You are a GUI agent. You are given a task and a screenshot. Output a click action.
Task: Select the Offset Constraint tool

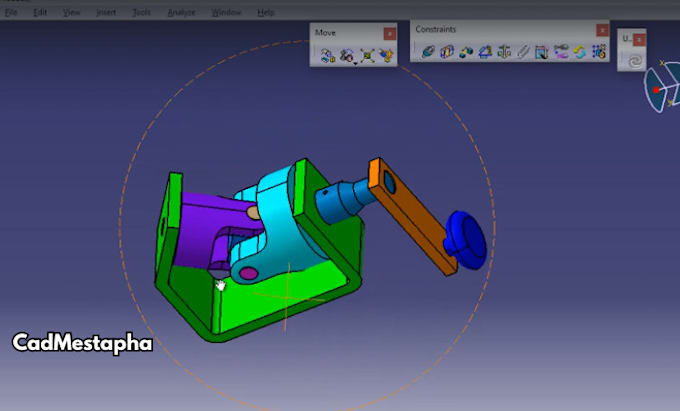pyautogui.click(x=466, y=52)
